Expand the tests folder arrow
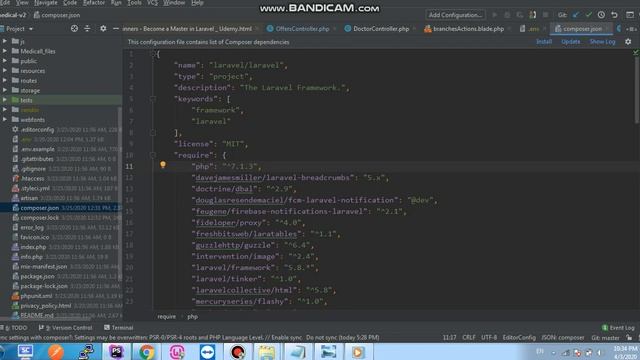This screenshot has height=360, width=640. coord(4,100)
